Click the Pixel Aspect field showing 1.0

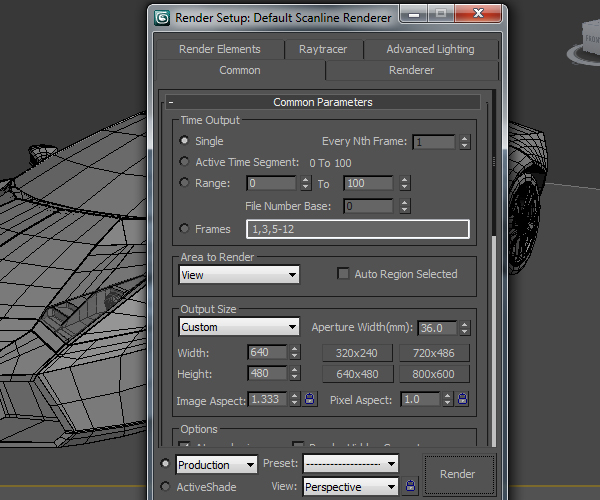point(420,399)
